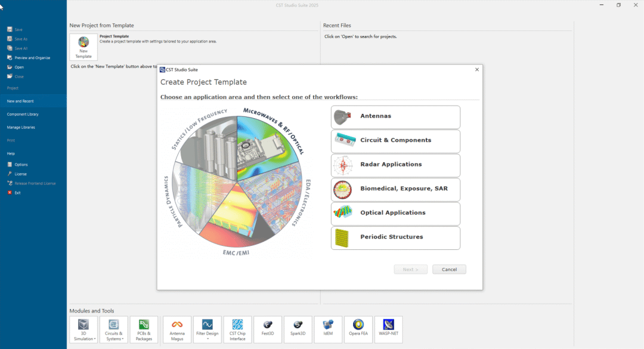Open the Project menu item
The image size is (644, 349).
coord(13,88)
